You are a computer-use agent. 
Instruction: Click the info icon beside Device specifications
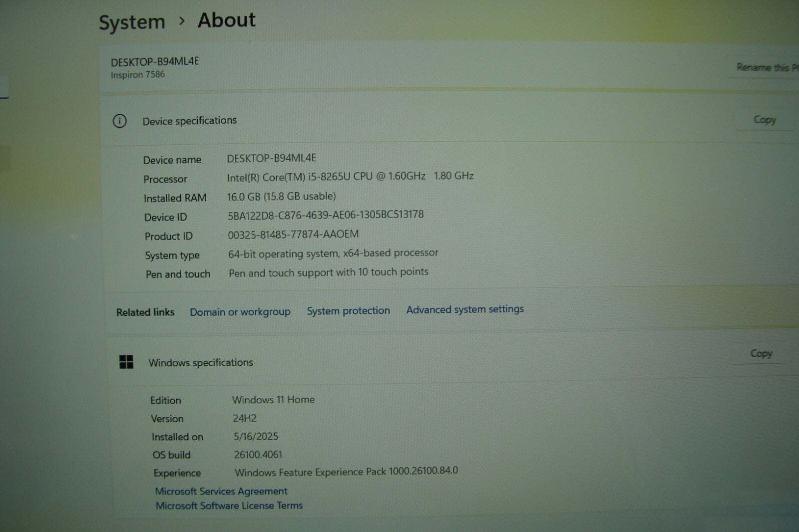click(120, 121)
